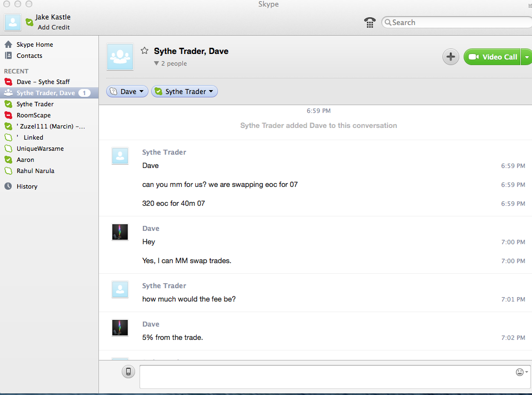The image size is (532, 395).
Task: Open the dial pad phone icon
Action: pos(370,22)
